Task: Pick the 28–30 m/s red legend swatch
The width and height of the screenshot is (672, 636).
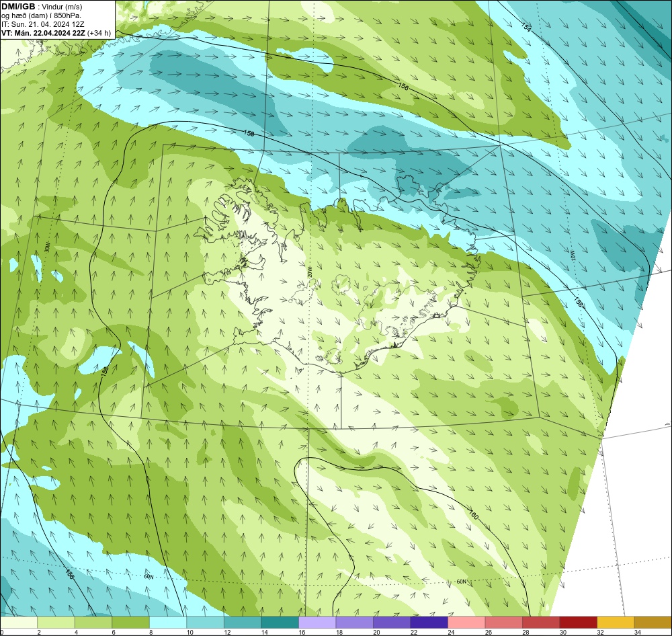Action: click(x=541, y=623)
